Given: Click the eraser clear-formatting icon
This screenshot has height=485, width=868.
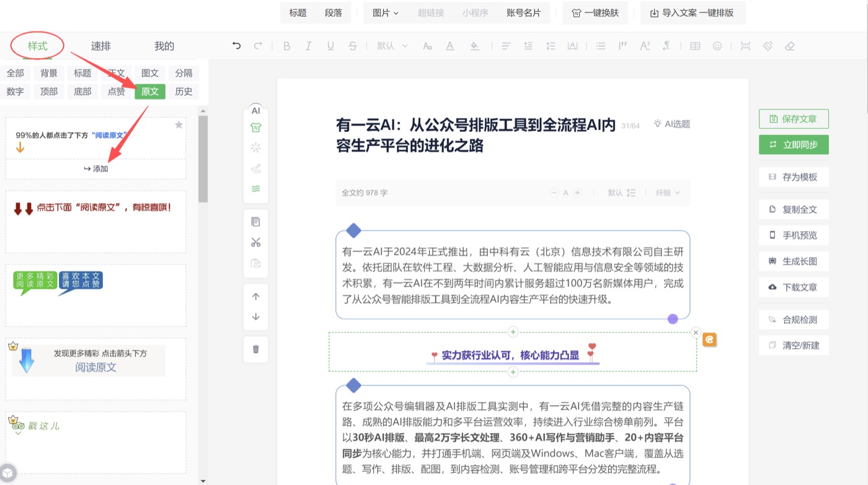Looking at the screenshot, I should pyautogui.click(x=789, y=46).
